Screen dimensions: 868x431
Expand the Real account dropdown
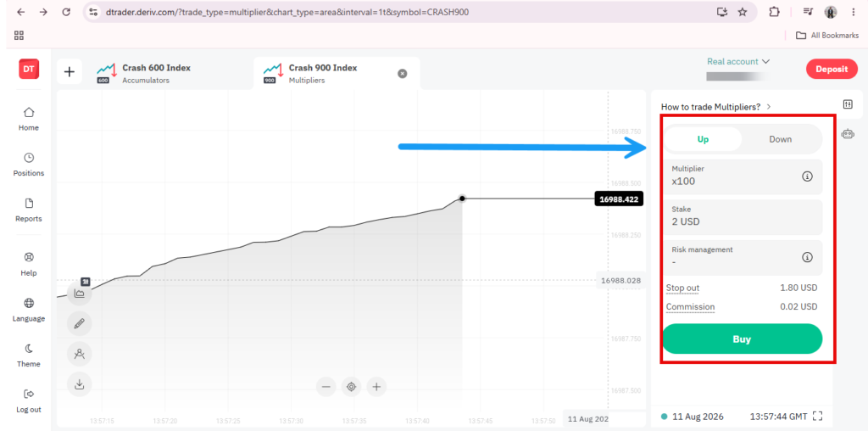tap(738, 61)
